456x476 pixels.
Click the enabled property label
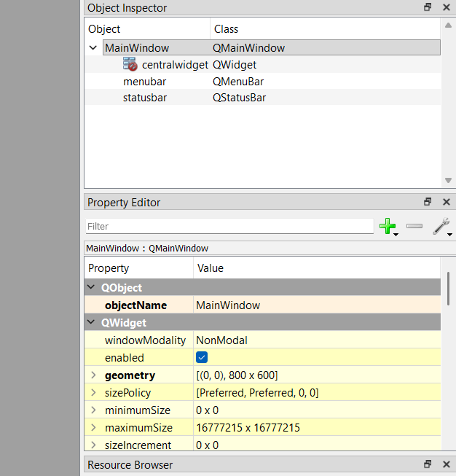[x=125, y=358]
